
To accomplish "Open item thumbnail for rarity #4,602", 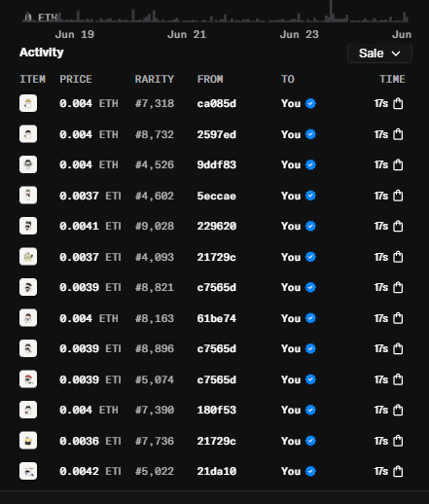I will pos(28,196).
